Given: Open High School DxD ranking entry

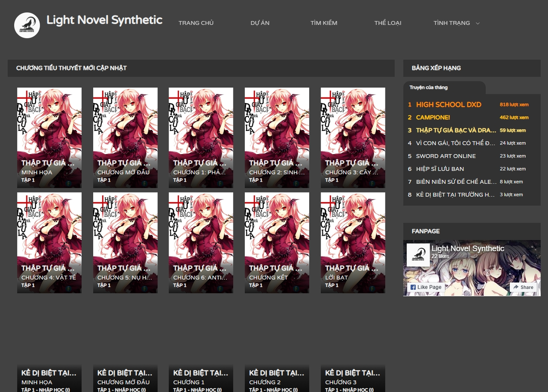Looking at the screenshot, I should [x=448, y=105].
